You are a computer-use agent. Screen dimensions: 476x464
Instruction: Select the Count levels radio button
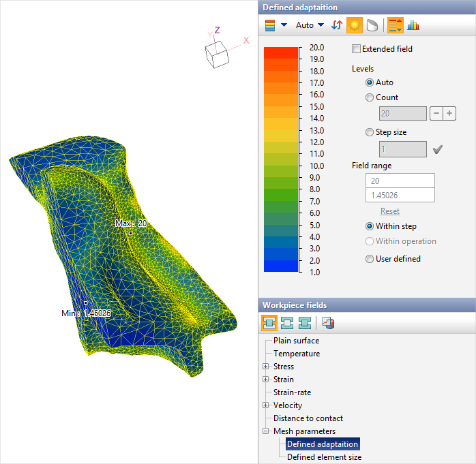coord(370,97)
